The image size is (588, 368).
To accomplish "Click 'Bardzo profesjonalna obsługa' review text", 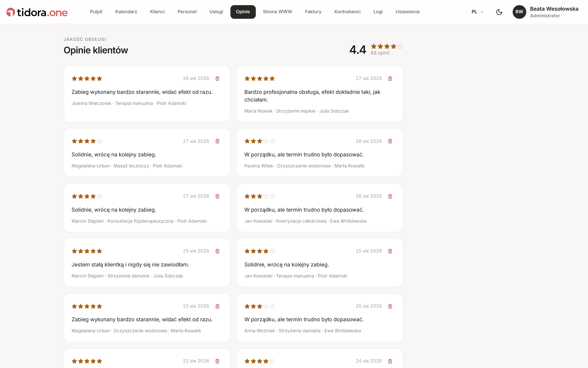I will coord(312,96).
